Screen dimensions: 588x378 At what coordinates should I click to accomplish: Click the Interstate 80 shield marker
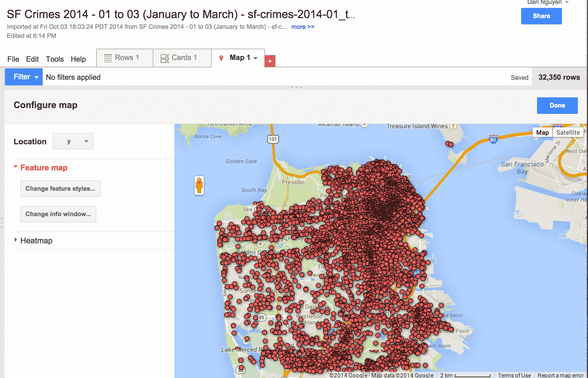493,139
